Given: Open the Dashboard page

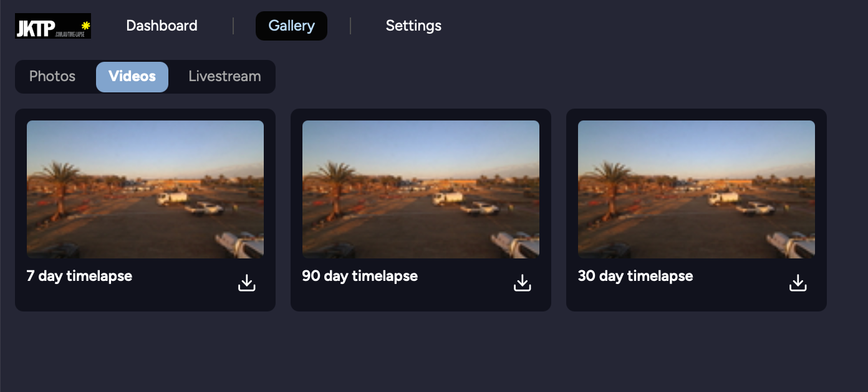Looking at the screenshot, I should 162,26.
